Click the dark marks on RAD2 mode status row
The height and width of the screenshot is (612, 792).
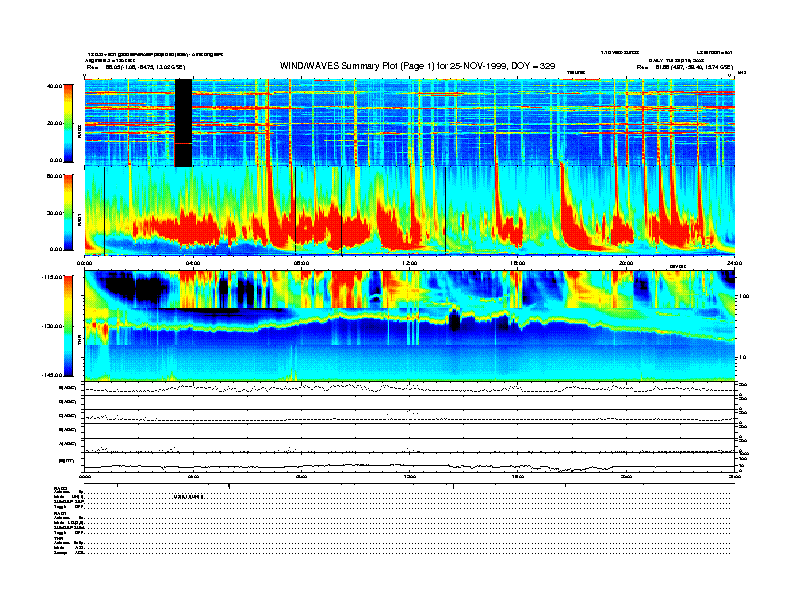point(188,497)
